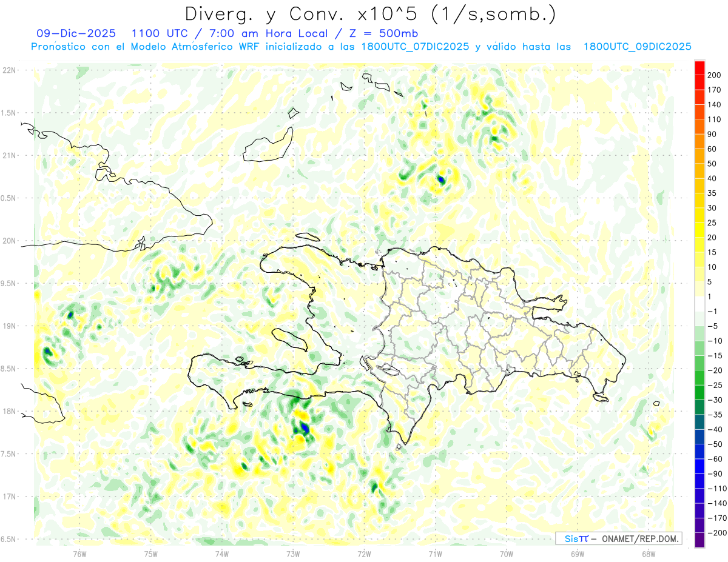Click the '-200' colorbar value
728x562 pixels.
click(716, 533)
